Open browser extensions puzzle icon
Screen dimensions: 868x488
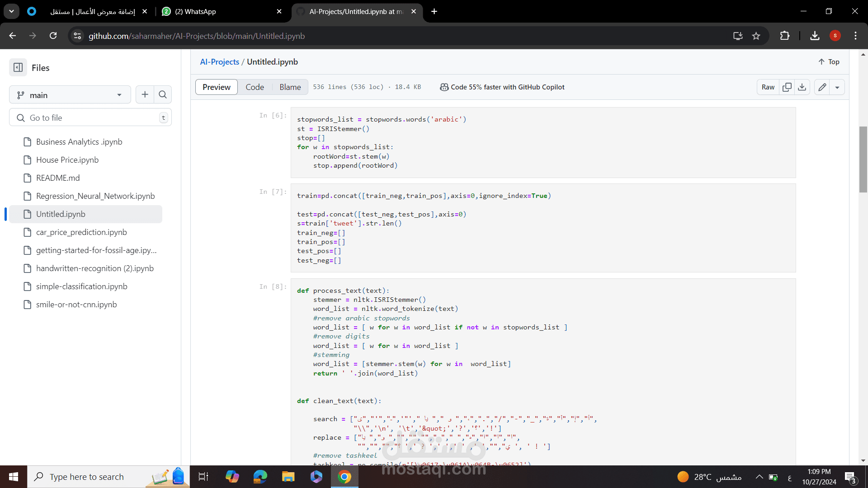point(785,36)
